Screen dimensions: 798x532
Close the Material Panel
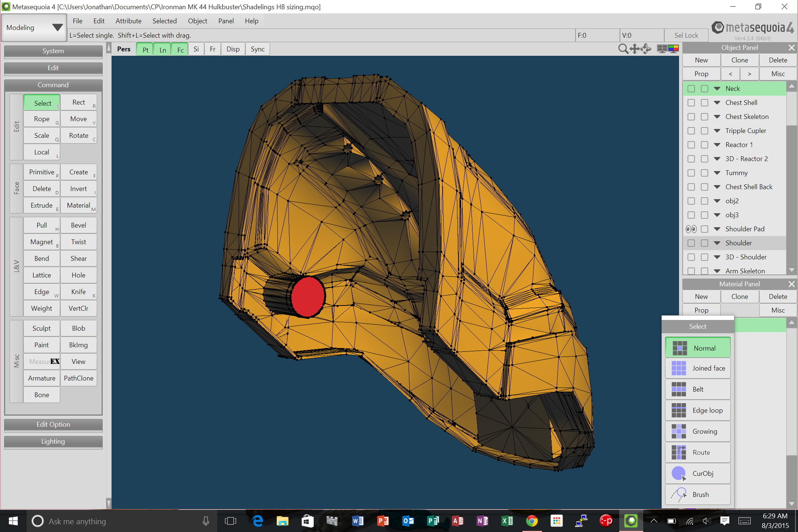791,284
